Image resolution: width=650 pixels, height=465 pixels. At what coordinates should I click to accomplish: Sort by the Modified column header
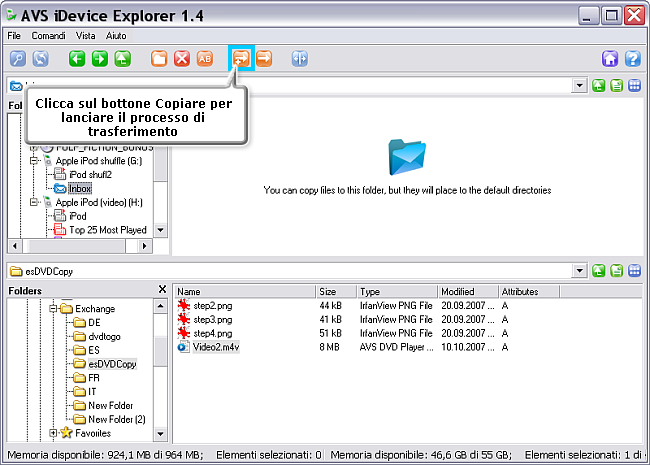(468, 291)
